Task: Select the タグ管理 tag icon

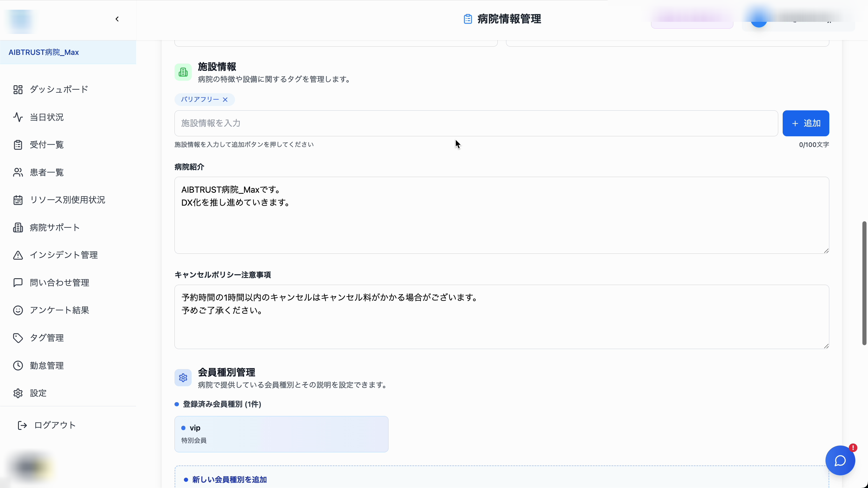Action: [18, 338]
